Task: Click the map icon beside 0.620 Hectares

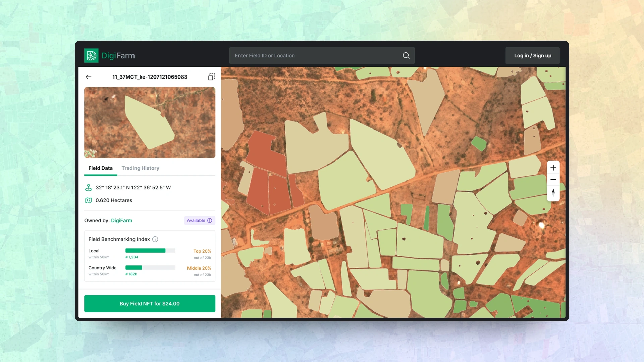Action: [x=88, y=200]
